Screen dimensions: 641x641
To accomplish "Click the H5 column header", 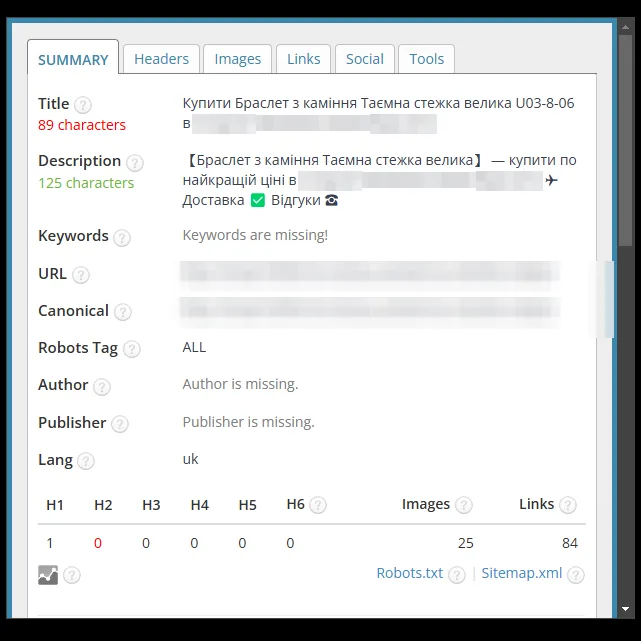I will (247, 505).
